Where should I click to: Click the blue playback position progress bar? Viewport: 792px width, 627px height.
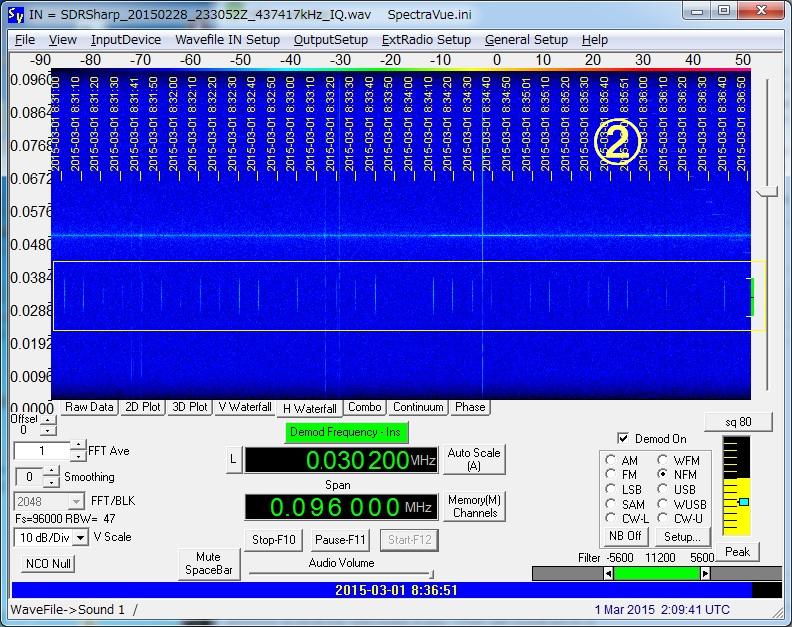381,590
